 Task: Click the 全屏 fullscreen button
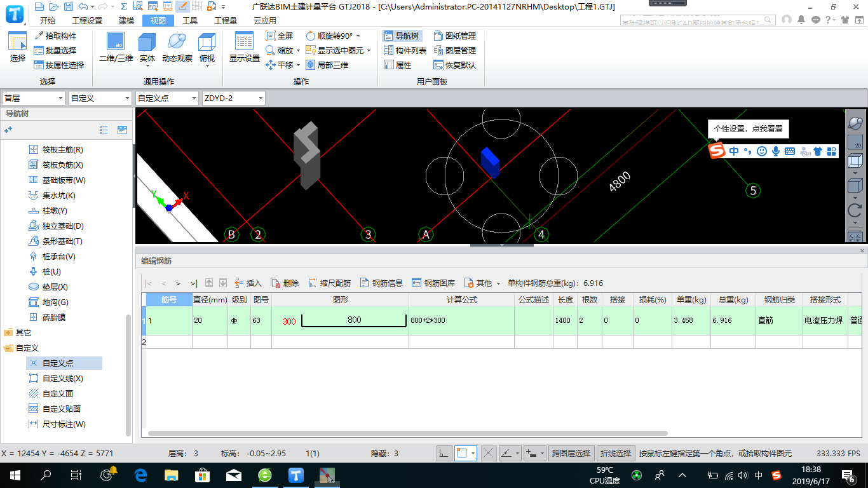pyautogui.click(x=280, y=36)
